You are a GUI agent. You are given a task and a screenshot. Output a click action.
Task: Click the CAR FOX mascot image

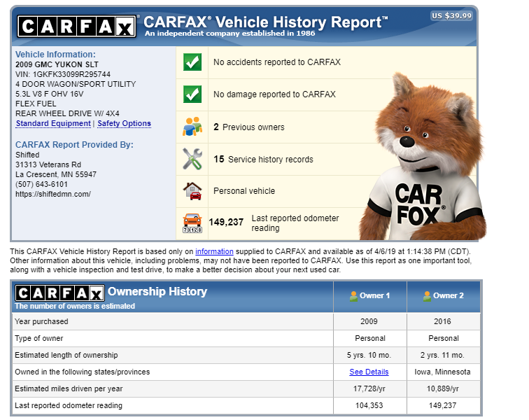click(x=423, y=157)
